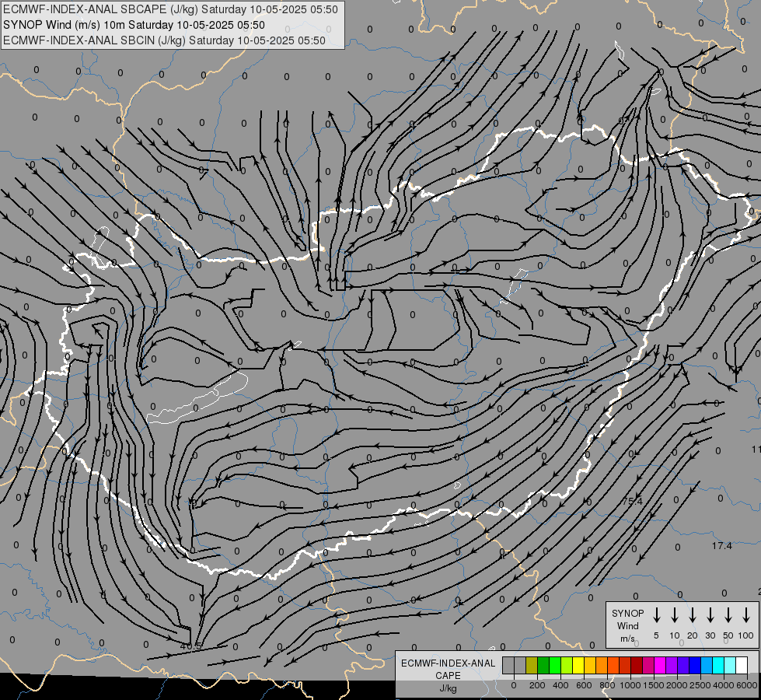Click the CAPE label in color legend
The height and width of the screenshot is (700, 761).
click(448, 676)
